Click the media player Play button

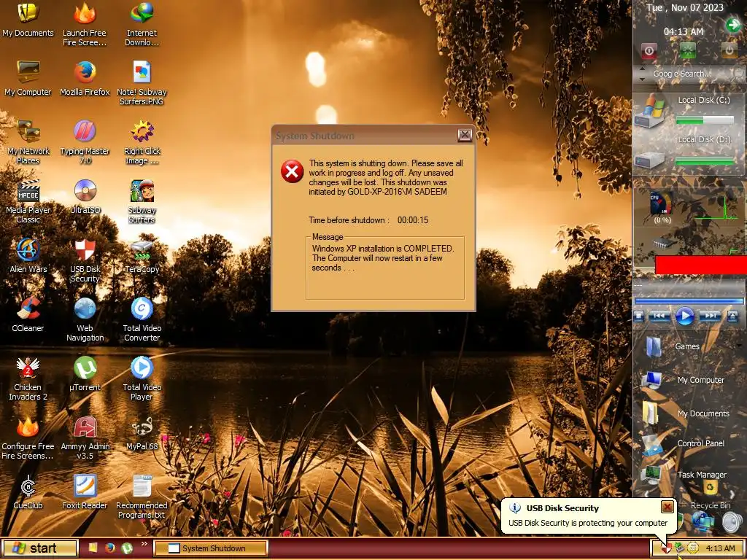click(684, 316)
